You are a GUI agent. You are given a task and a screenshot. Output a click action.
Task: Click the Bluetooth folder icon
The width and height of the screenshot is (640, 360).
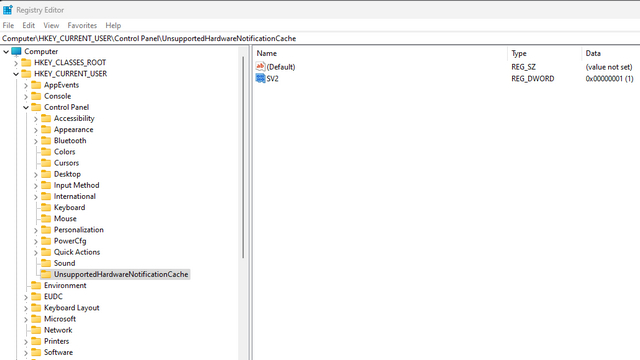pos(46,140)
